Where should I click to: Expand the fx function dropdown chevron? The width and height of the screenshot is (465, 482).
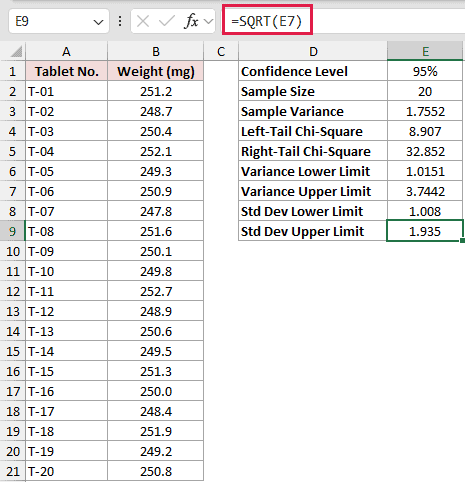tap(208, 22)
